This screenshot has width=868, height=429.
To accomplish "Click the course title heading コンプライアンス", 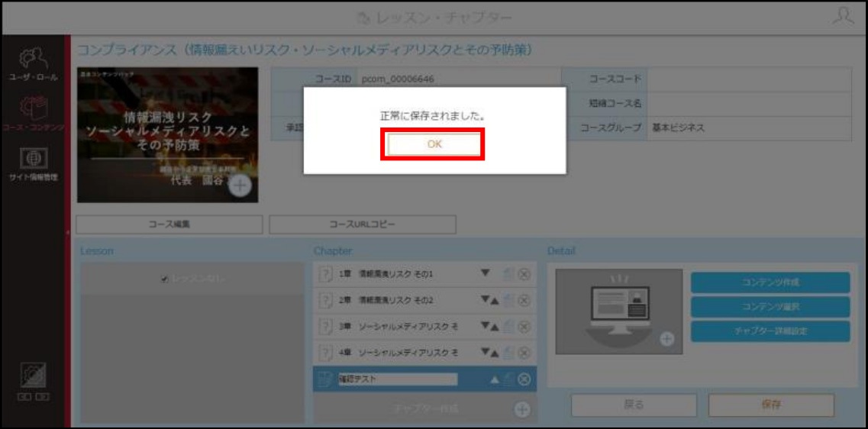I will [x=305, y=50].
